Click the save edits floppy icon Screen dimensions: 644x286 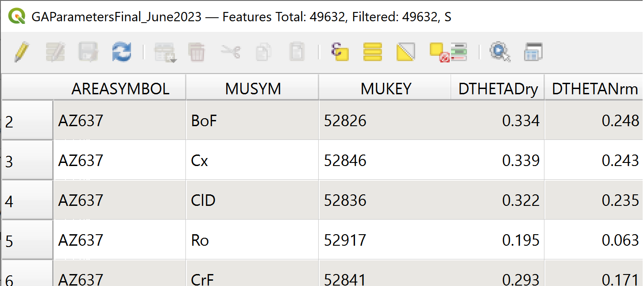[88, 52]
